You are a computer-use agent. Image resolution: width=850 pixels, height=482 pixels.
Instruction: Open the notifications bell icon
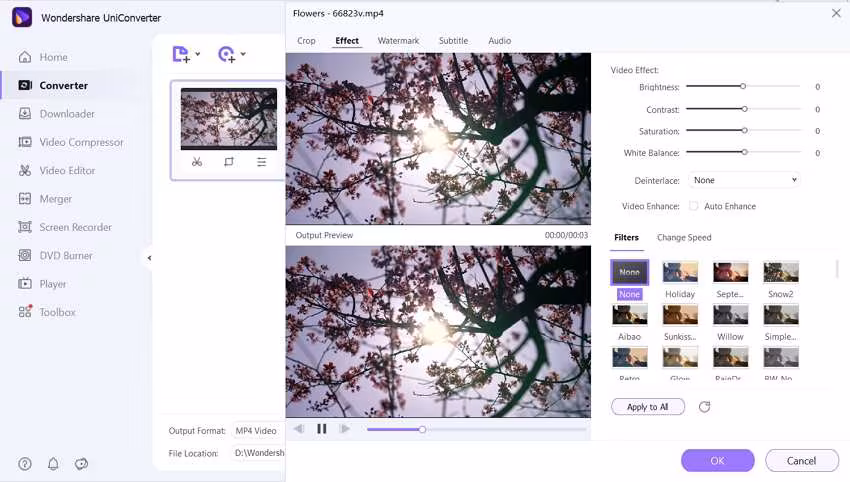pyautogui.click(x=53, y=464)
